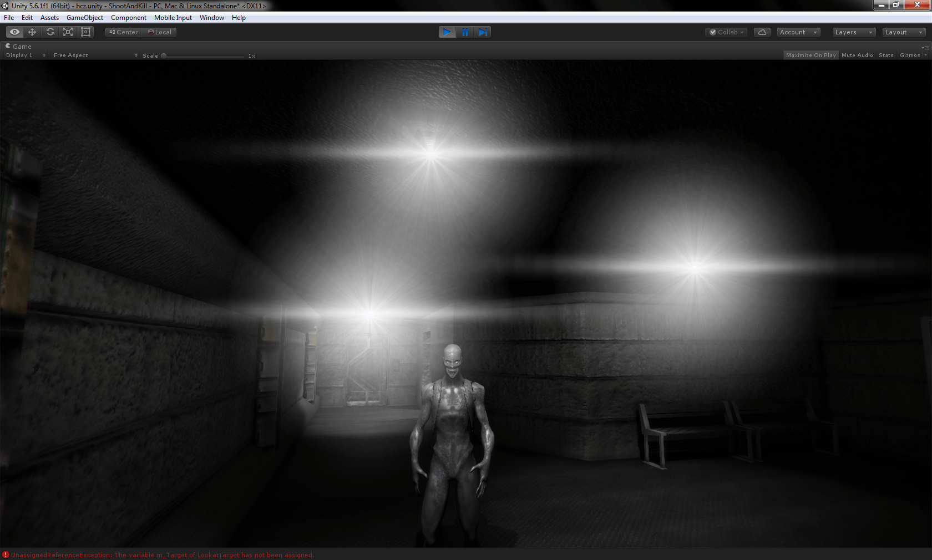Viewport: 932px width, 560px height.
Task: Minimize the Unity window
Action: point(881,5)
